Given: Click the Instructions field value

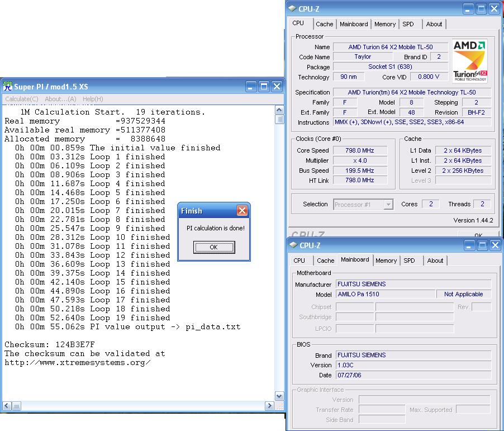Looking at the screenshot, I should (412, 122).
